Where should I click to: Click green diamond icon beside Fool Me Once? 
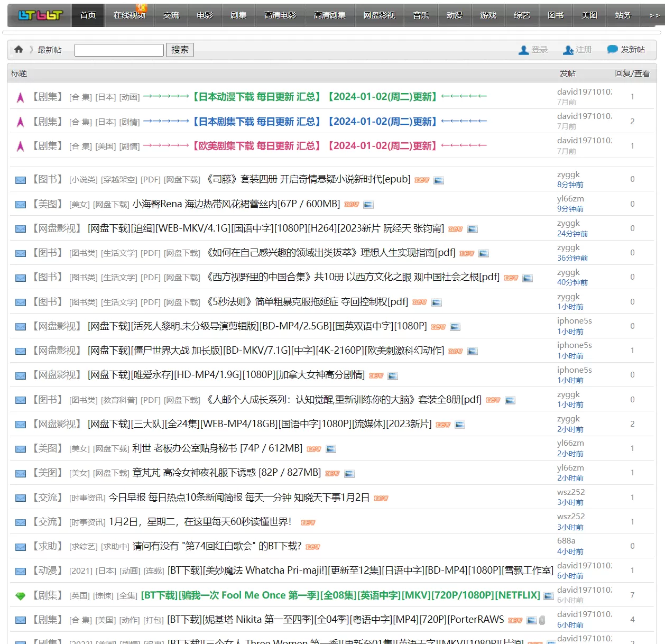(x=21, y=596)
